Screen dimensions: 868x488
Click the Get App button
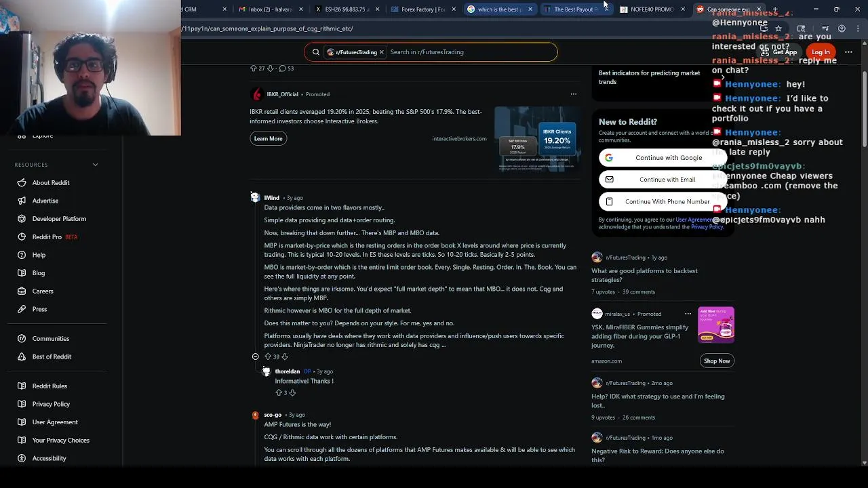coord(779,52)
